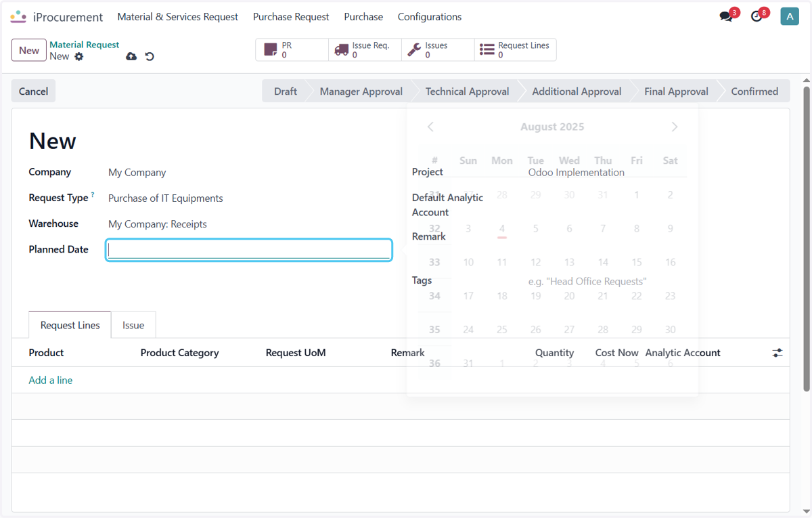Viewport: 812px width, 518px height.
Task: Switch to the Request Lines tab
Action: [x=70, y=325]
